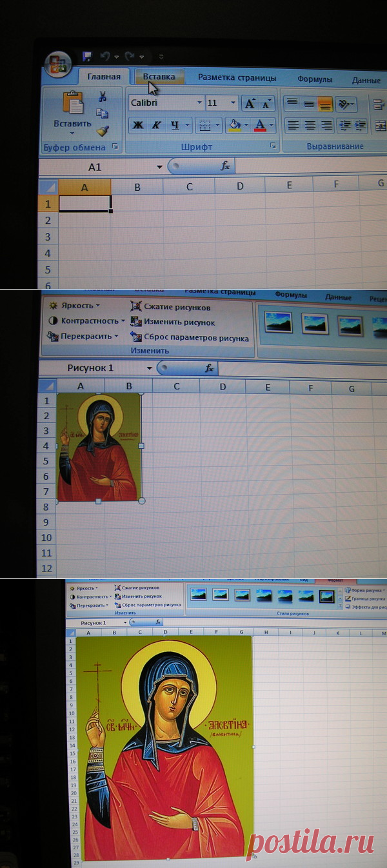Screen dimensions: 387x868
Task: Apply yellow fill color with paint bucket
Action: click(x=235, y=125)
